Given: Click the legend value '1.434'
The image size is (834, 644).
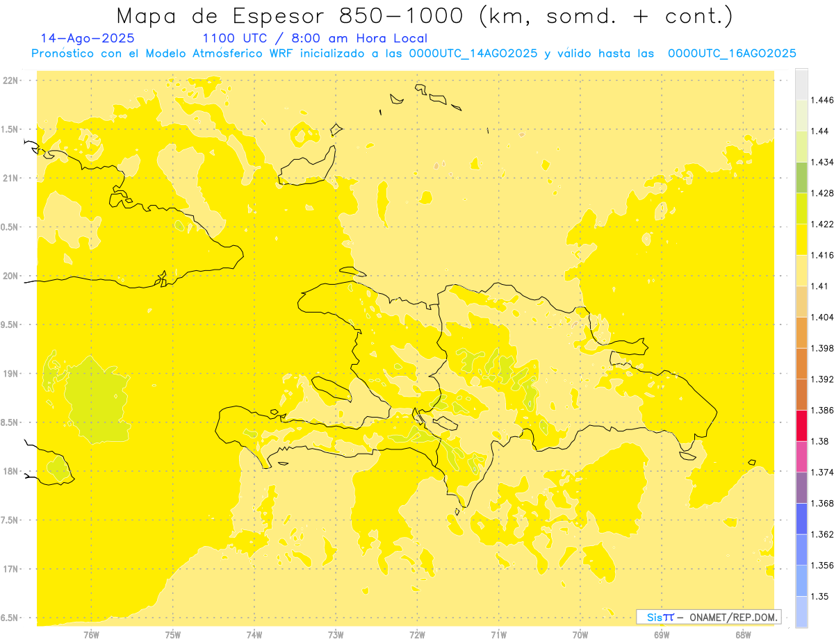Looking at the screenshot, I should click(x=822, y=162).
